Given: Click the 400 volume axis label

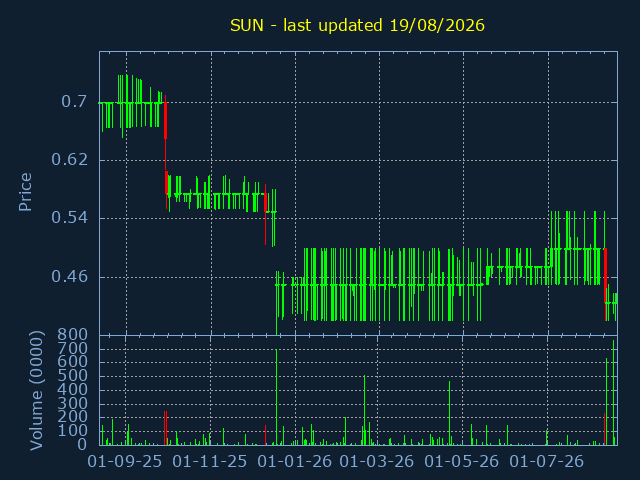Looking at the screenshot, I should coord(72,389).
